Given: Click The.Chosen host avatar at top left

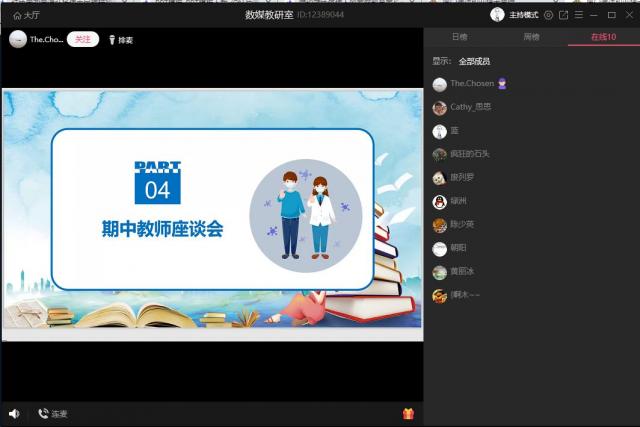Looking at the screenshot, I should tap(18, 39).
